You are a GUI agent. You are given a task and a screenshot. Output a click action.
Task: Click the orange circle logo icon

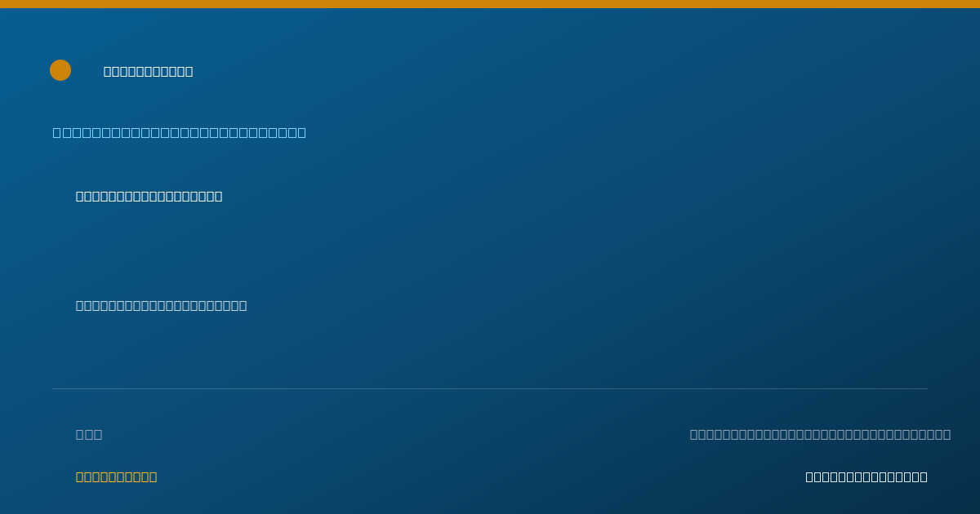click(x=60, y=70)
